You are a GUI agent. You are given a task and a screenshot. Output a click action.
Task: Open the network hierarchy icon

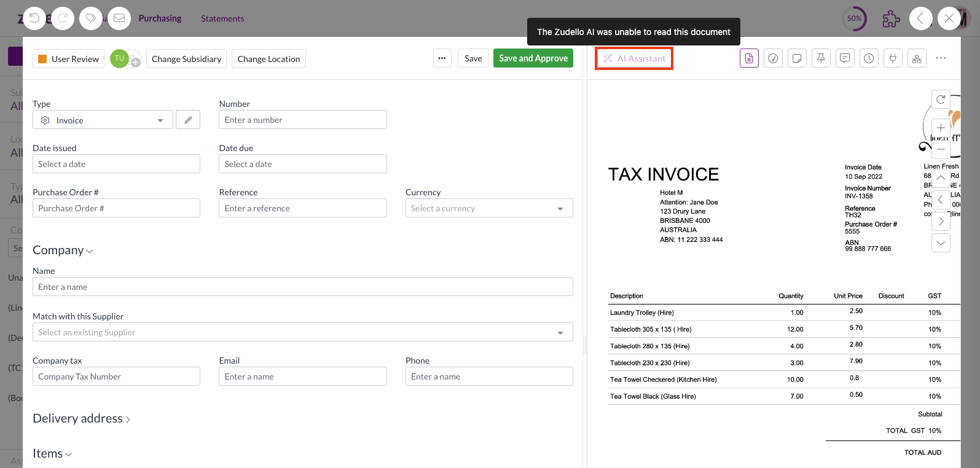tap(917, 58)
